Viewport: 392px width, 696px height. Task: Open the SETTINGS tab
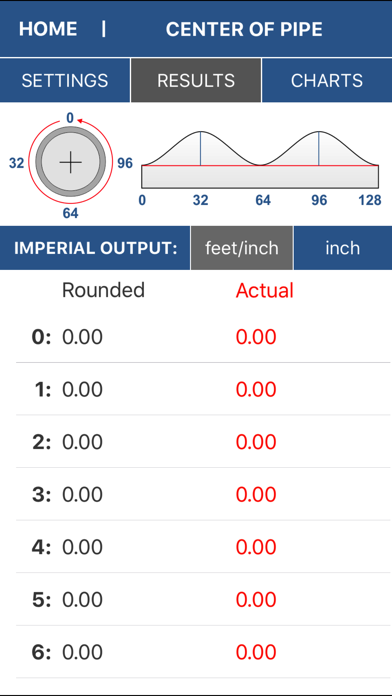click(x=65, y=80)
